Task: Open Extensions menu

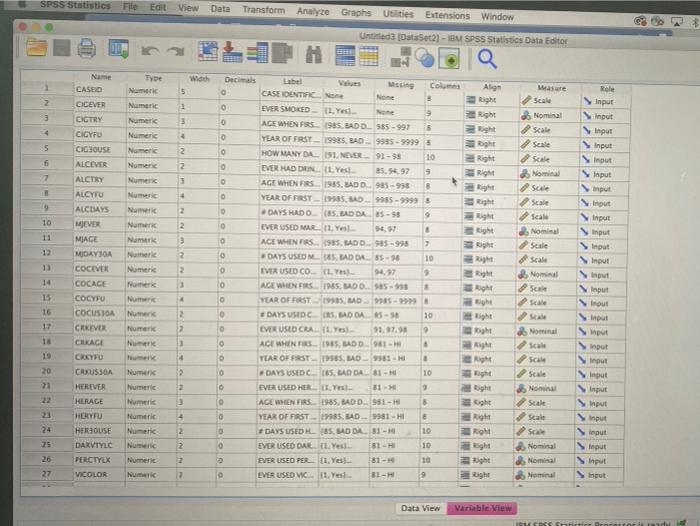Action: 447,15
